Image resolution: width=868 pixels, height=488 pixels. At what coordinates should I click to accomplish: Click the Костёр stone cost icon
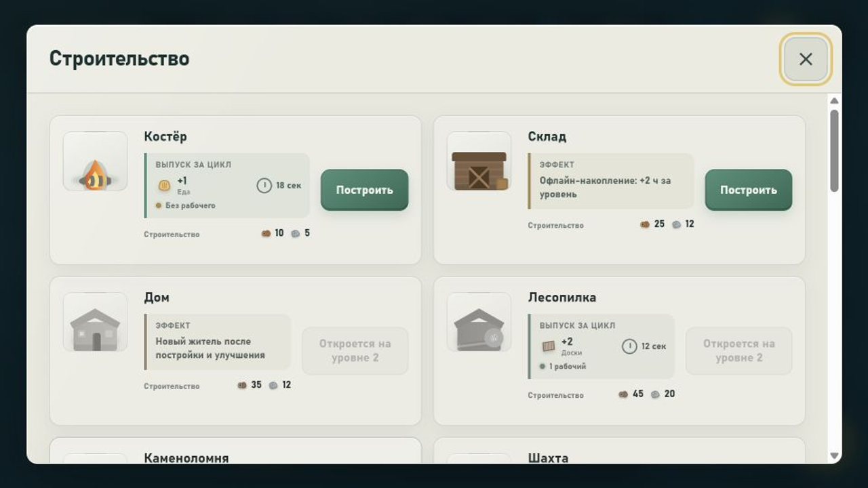[x=296, y=233]
